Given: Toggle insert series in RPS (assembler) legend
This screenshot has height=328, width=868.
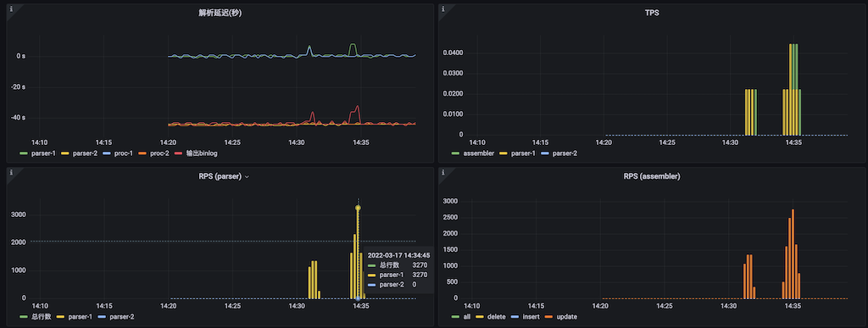Looking at the screenshot, I should [531, 317].
